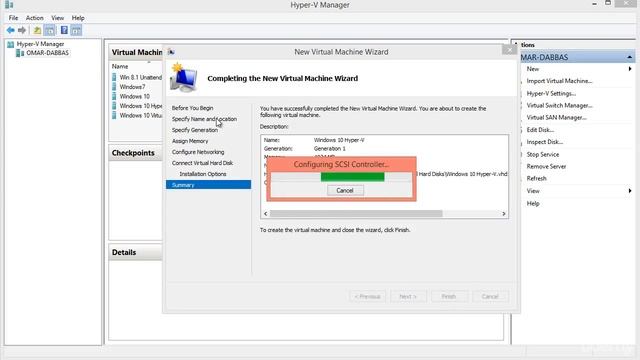Screen dimensions: 640x360
Task: Open Virtual SAN Manager action
Action: pyautogui.click(x=556, y=118)
